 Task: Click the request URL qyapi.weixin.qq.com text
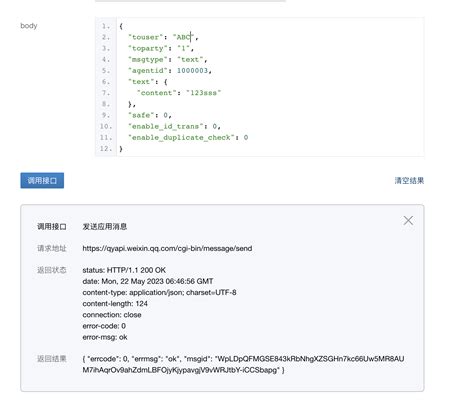(x=167, y=248)
